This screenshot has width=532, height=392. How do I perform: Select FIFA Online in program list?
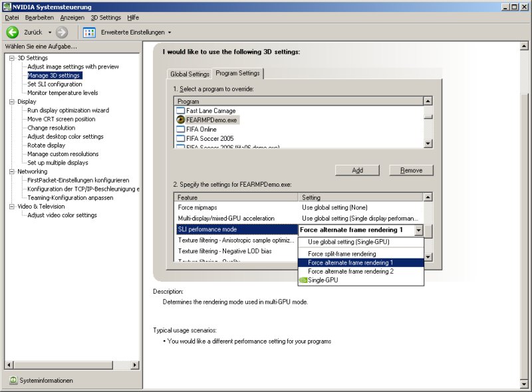[x=201, y=129]
